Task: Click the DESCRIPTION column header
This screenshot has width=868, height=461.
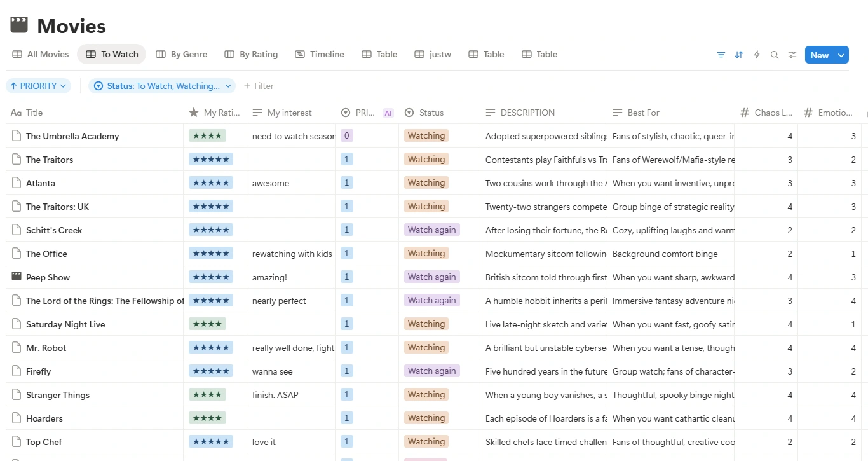Action: point(527,113)
